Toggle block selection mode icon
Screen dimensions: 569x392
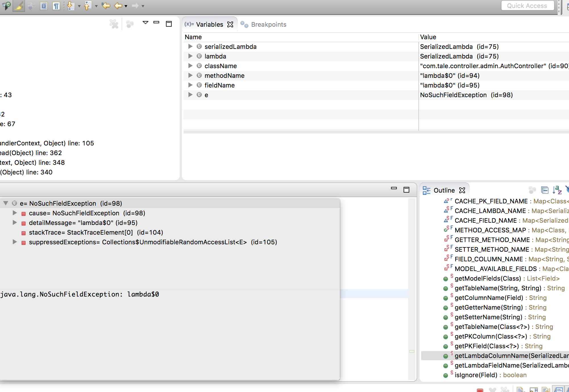(x=44, y=6)
